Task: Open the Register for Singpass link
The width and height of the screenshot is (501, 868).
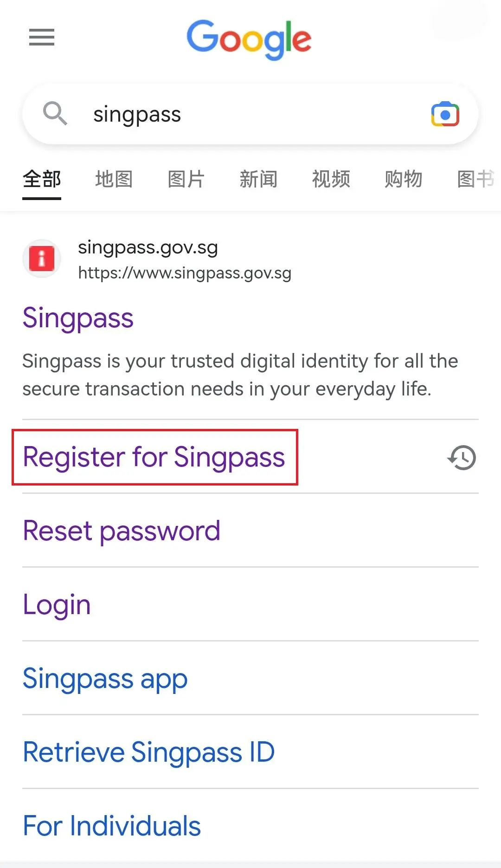Action: click(x=154, y=457)
